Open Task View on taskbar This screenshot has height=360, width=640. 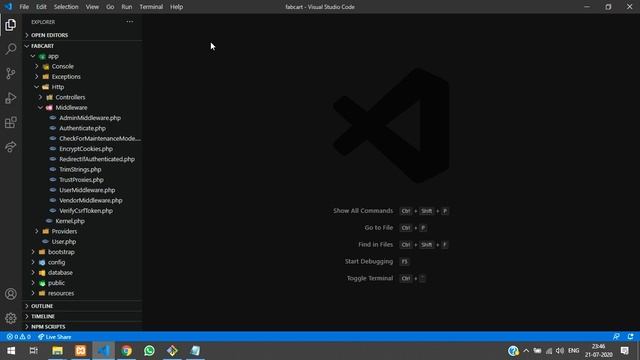click(34, 351)
